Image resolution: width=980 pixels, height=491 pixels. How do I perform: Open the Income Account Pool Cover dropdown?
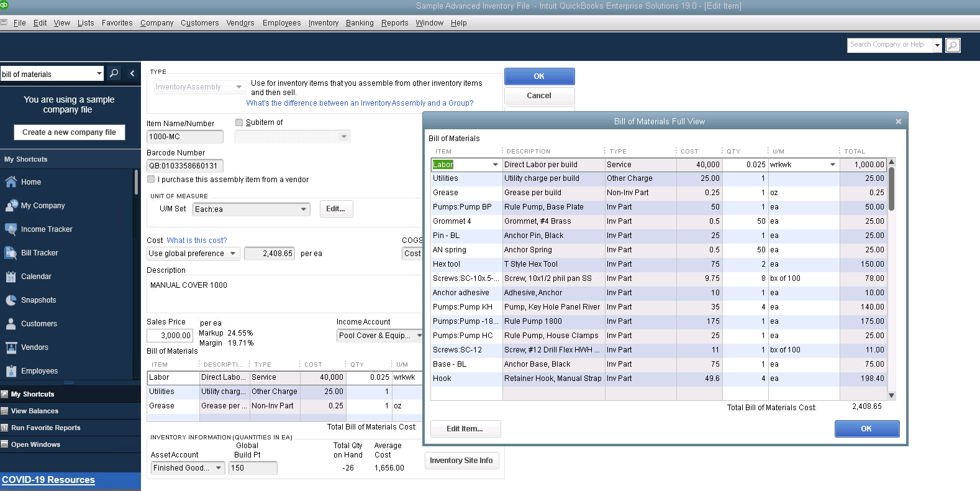coord(419,336)
